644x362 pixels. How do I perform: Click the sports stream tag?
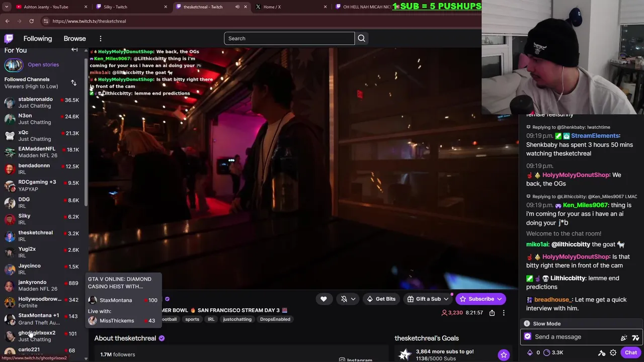pos(192,319)
